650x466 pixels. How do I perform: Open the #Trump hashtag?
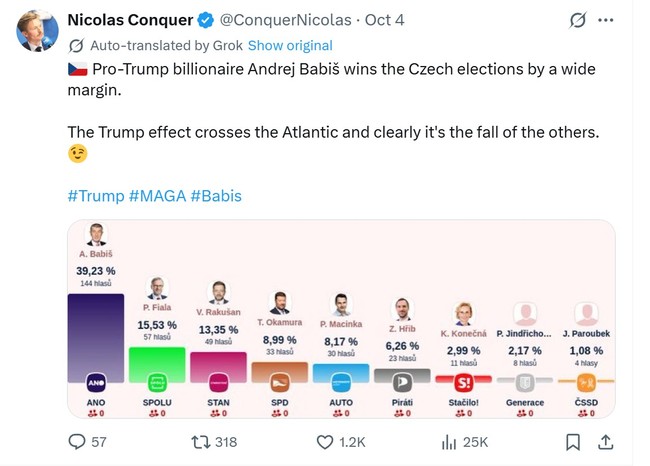tap(95, 195)
